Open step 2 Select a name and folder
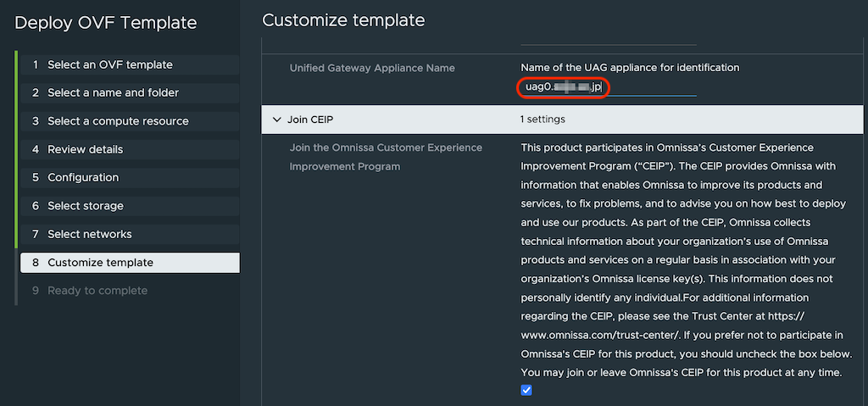 pos(113,92)
